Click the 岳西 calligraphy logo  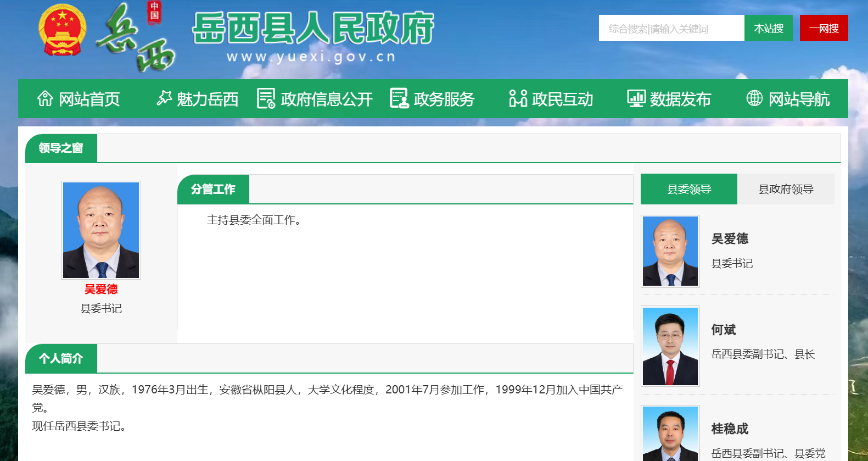tap(135, 37)
